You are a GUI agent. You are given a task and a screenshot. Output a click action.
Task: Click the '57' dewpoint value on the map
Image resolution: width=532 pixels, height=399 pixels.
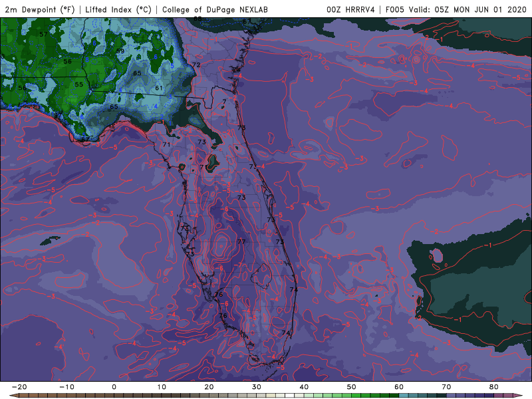43,35
